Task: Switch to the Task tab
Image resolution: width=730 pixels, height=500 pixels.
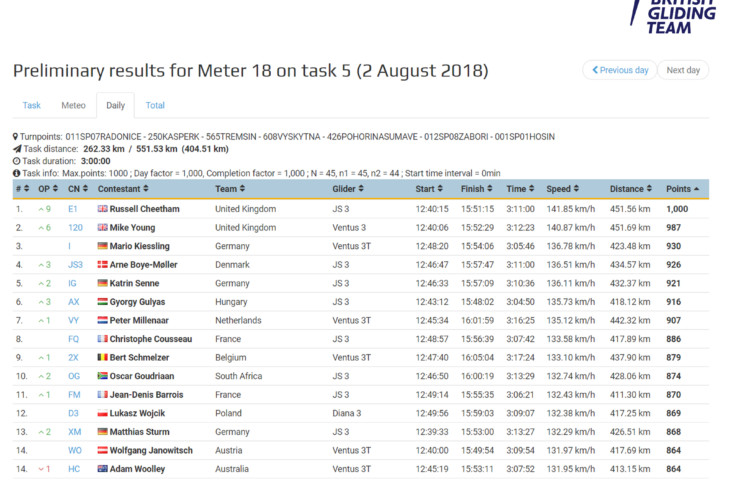Action: (32, 105)
